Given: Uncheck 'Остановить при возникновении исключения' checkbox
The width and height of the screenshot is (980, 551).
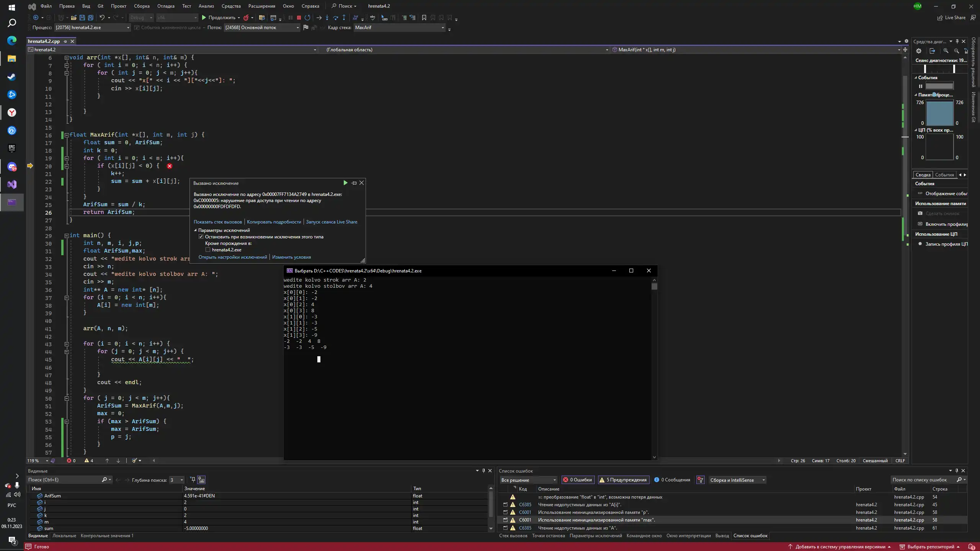Looking at the screenshot, I should 201,237.
